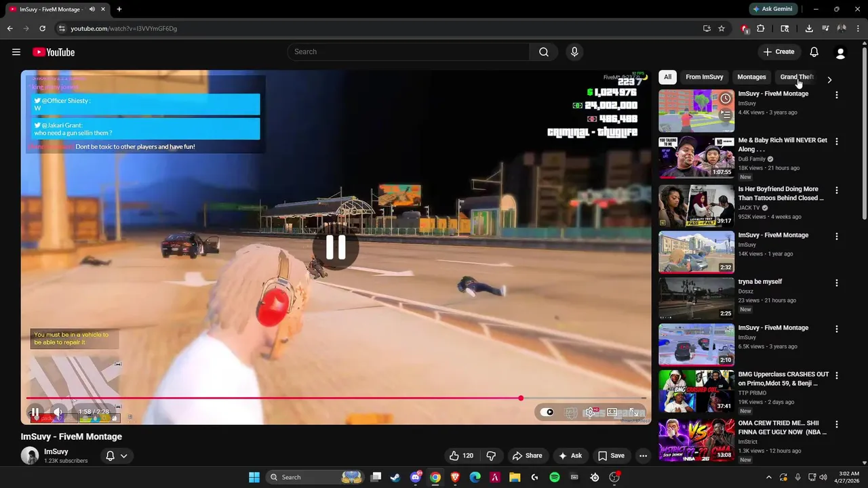
Task: Open Steam from the taskbar
Action: pos(395,477)
